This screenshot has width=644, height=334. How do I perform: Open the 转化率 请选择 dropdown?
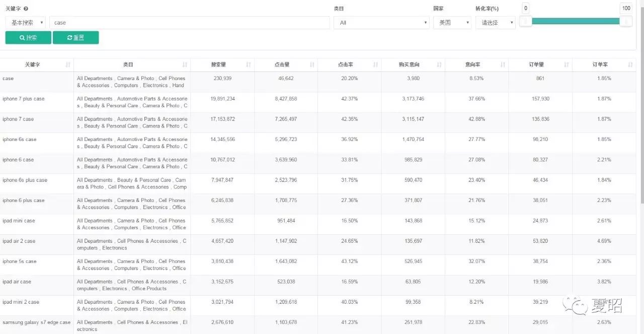[x=496, y=23]
